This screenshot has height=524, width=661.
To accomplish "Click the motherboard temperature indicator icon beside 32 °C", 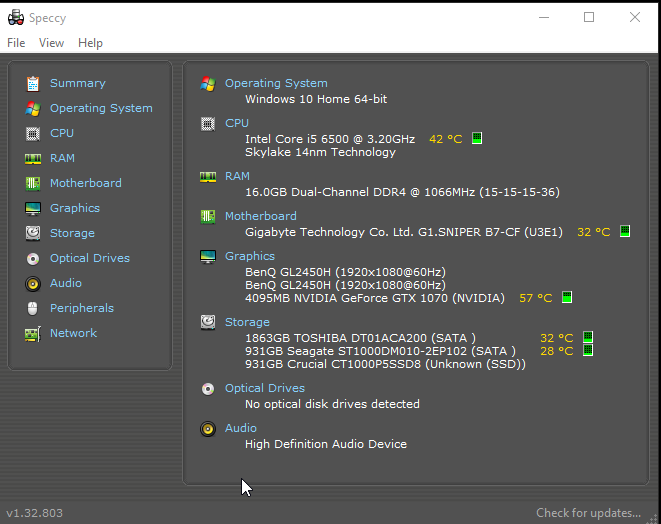I will point(625,231).
